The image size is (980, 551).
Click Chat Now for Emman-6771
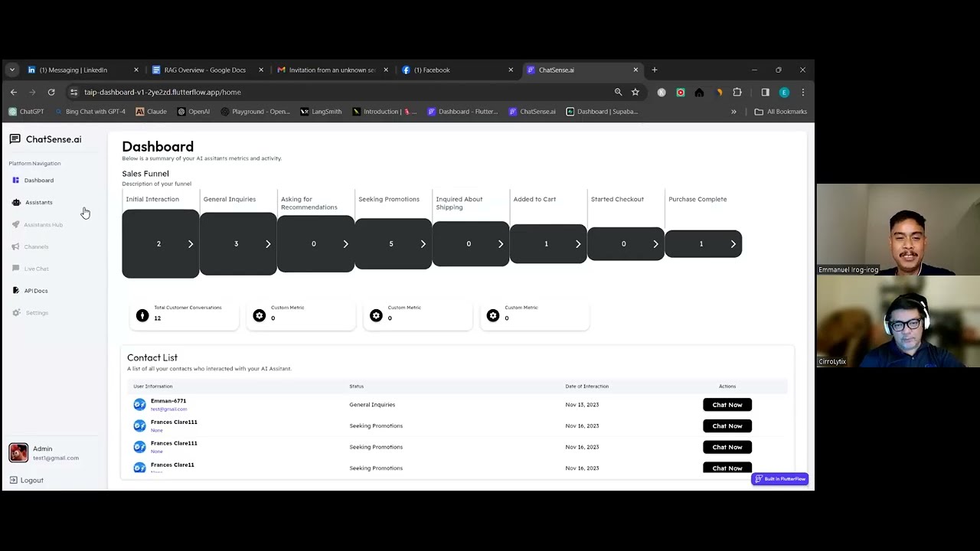point(727,405)
